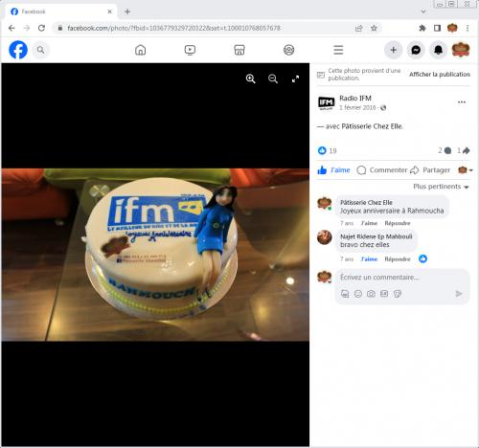Viewport: 479px width, 448px height.
Task: Open browser extensions puzzle icon
Action: coord(422,28)
